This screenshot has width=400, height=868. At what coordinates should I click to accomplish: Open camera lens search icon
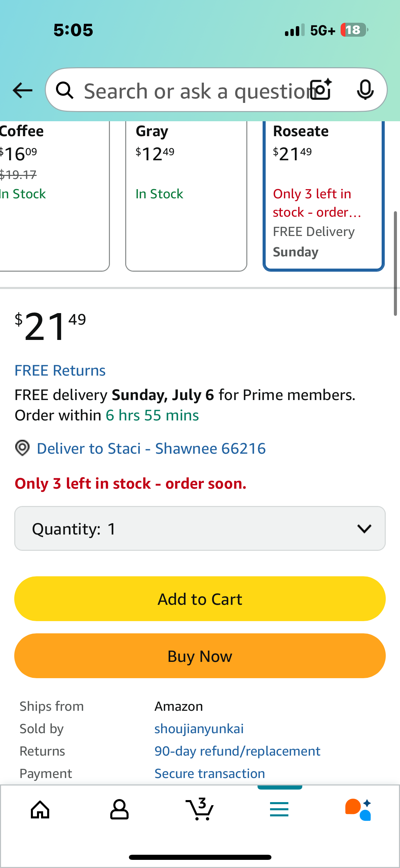click(x=321, y=90)
